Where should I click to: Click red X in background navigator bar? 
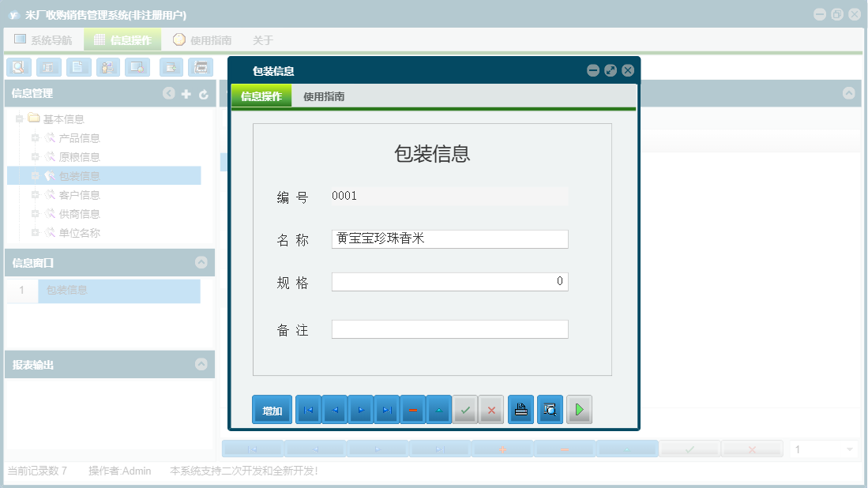coord(753,449)
